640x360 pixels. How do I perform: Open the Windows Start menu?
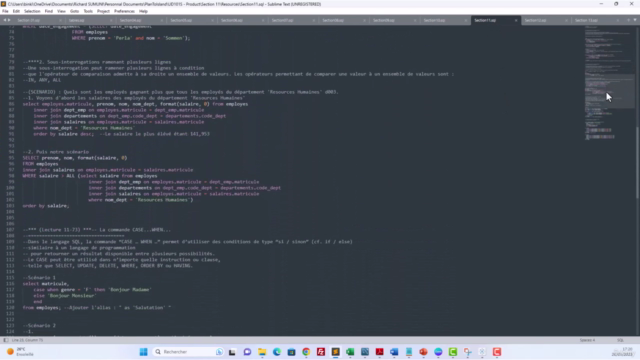point(143,352)
